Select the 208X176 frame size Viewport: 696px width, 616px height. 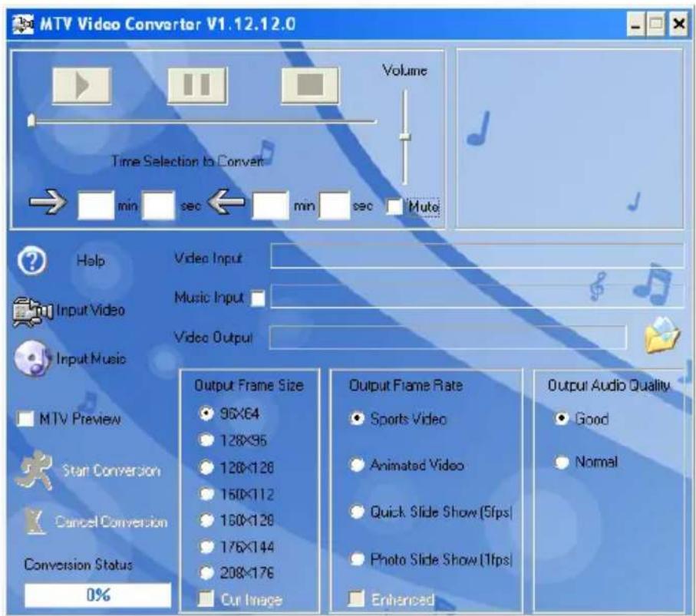click(206, 572)
